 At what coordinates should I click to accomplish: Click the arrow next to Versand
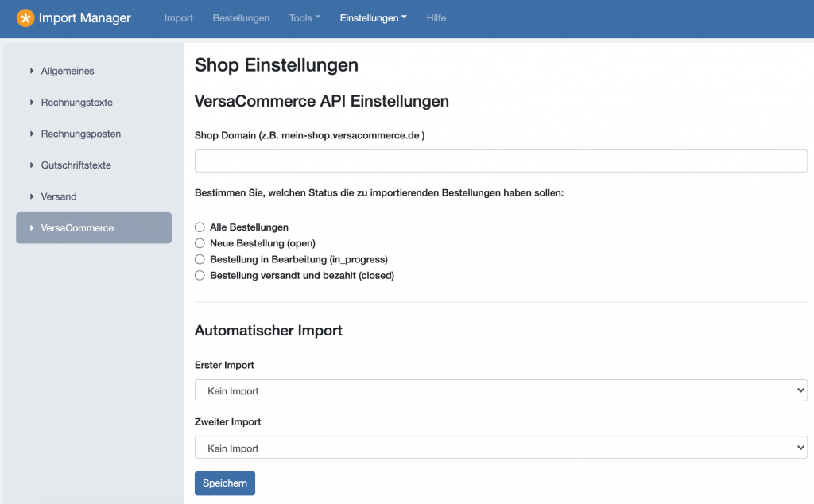point(32,196)
